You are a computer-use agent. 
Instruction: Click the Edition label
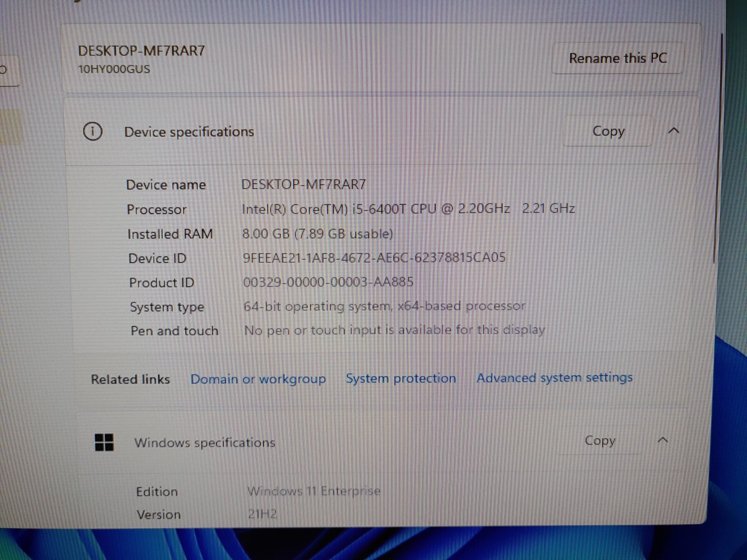[157, 492]
